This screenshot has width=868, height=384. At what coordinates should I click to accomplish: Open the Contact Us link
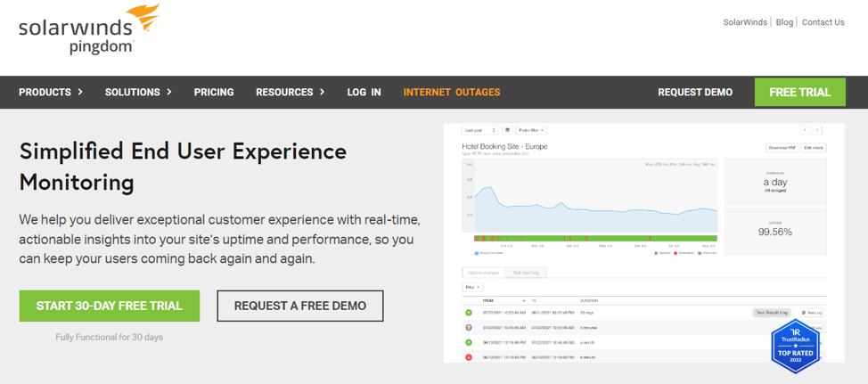click(823, 22)
